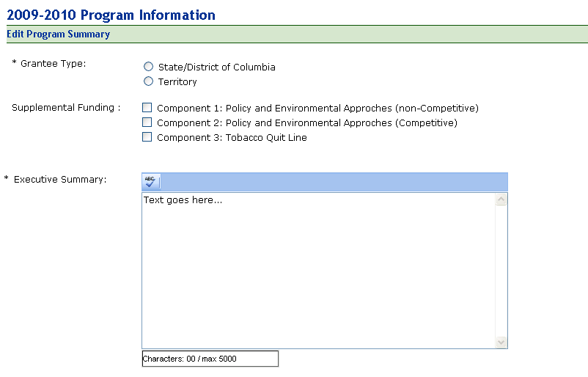
Task: Click the 'Edit Program Summary' section header
Action: coord(59,34)
